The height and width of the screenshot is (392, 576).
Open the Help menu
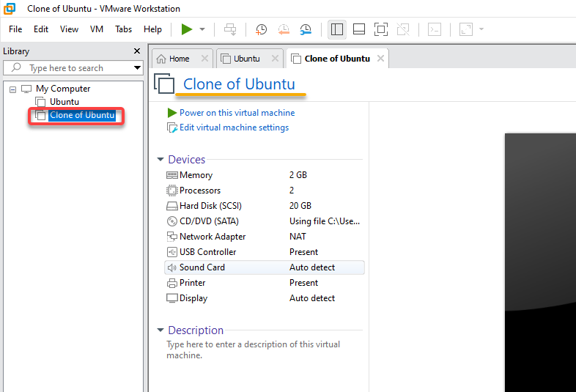[x=152, y=29]
